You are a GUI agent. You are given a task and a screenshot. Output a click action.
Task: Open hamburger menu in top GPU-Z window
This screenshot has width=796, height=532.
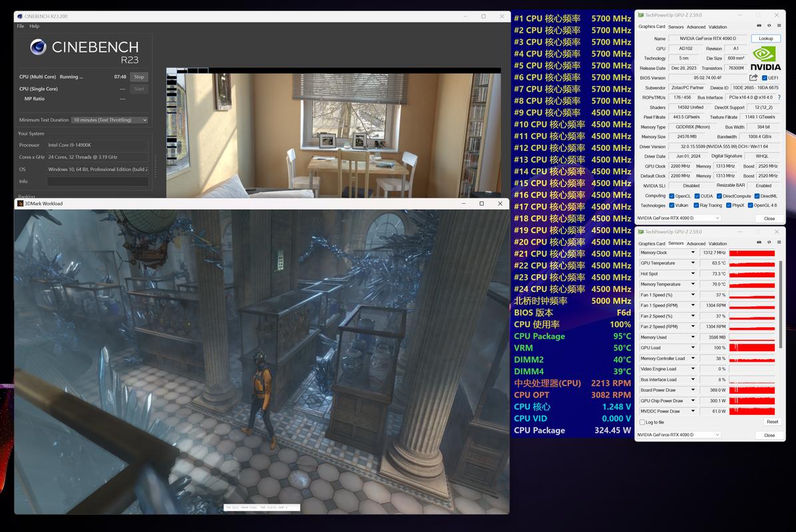779,27
